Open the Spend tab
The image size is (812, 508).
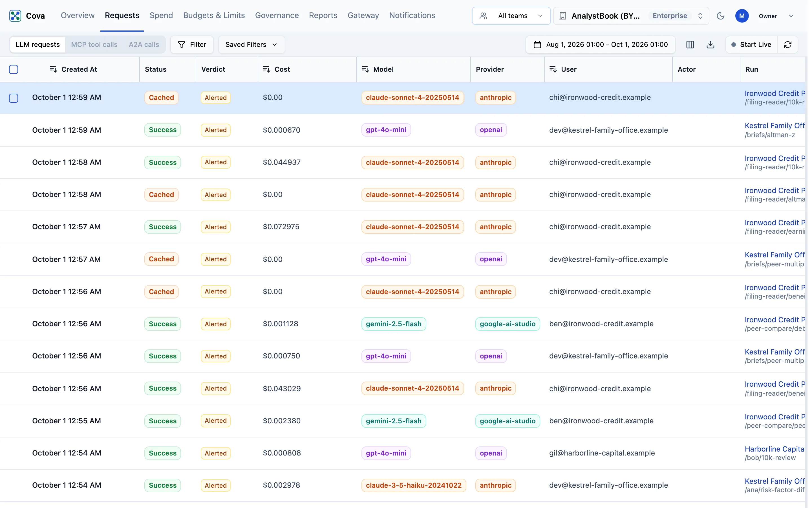point(161,16)
